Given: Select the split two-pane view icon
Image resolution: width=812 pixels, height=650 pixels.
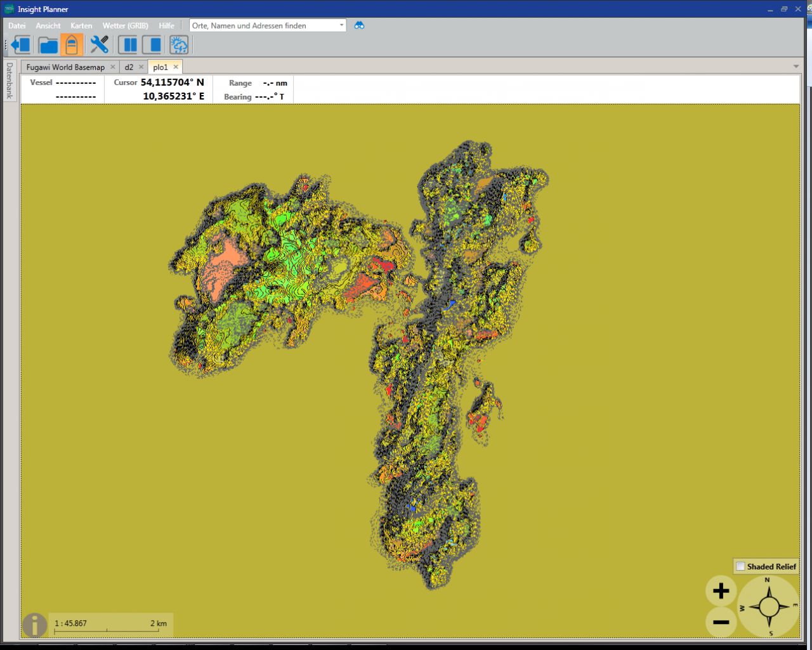Looking at the screenshot, I should click(128, 45).
